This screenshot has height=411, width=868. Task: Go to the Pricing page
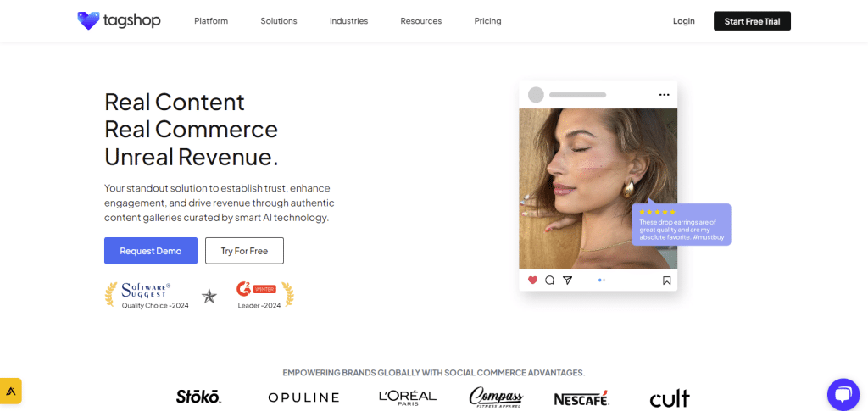click(x=487, y=21)
